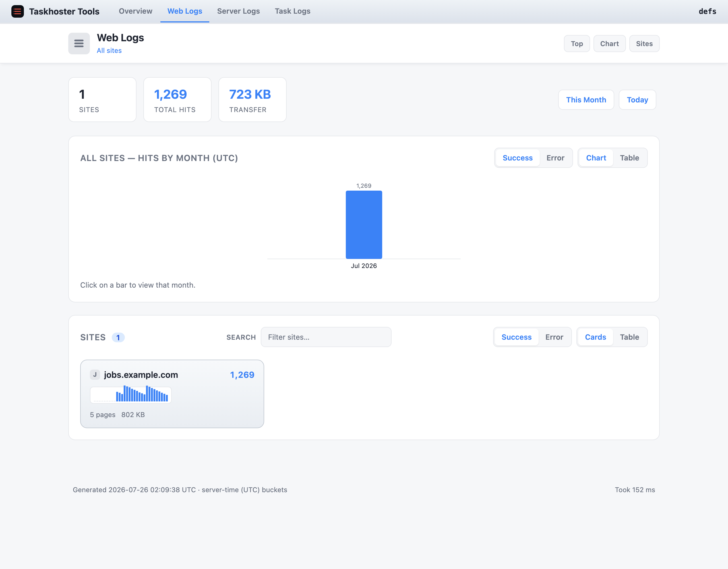This screenshot has height=569, width=728.
Task: Open the jobs.example.com site card
Action: pos(172,394)
